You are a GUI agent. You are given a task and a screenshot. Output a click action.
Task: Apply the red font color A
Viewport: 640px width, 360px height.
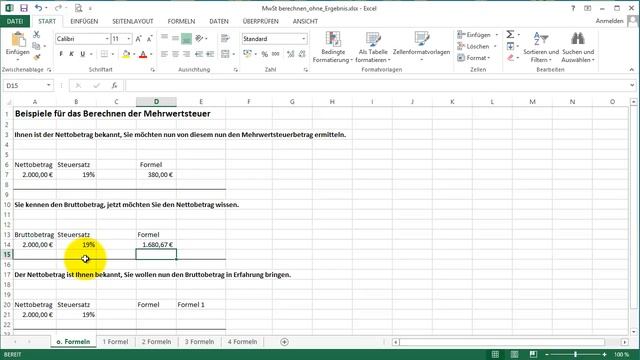(x=143, y=54)
